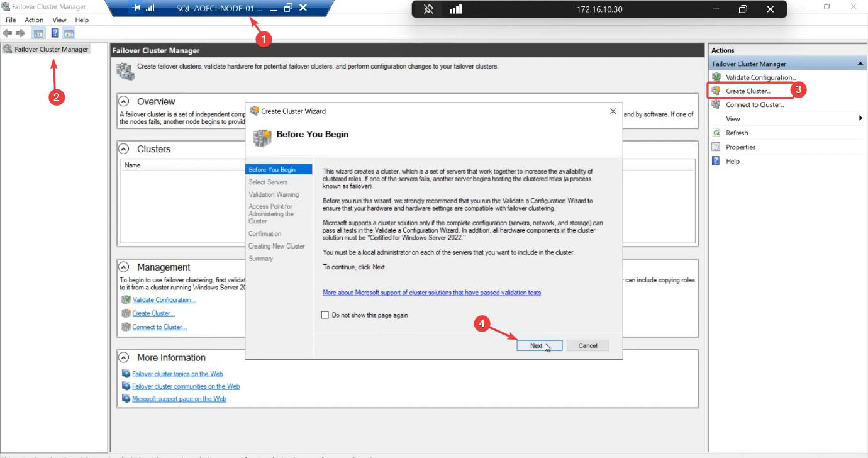Click Connect to Cluster icon in Actions pane
Image resolution: width=868 pixels, height=458 pixels.
716,104
